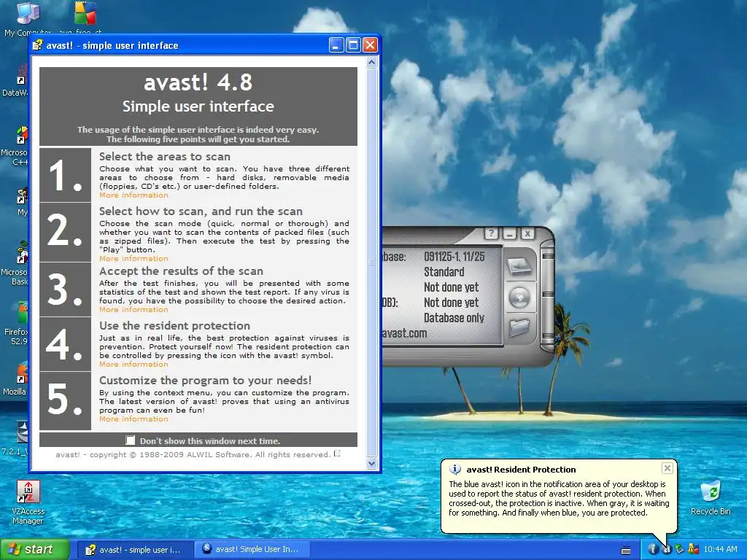Click the blue avast 'a' tray icon
The image size is (747, 560).
(x=667, y=549)
